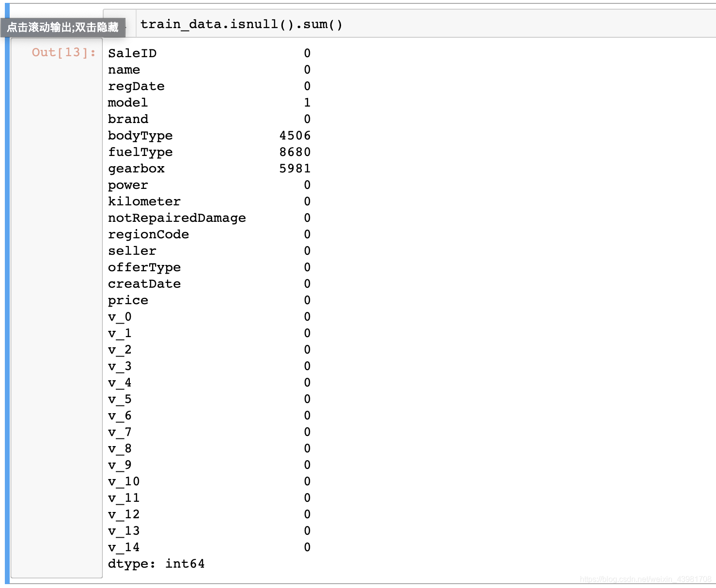Click the v_6 row label

pyautogui.click(x=120, y=416)
